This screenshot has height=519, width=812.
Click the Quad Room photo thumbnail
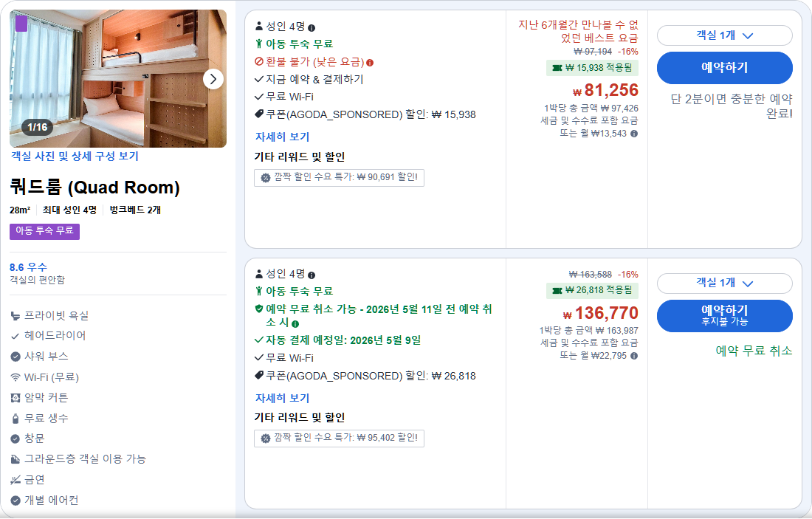(118, 80)
